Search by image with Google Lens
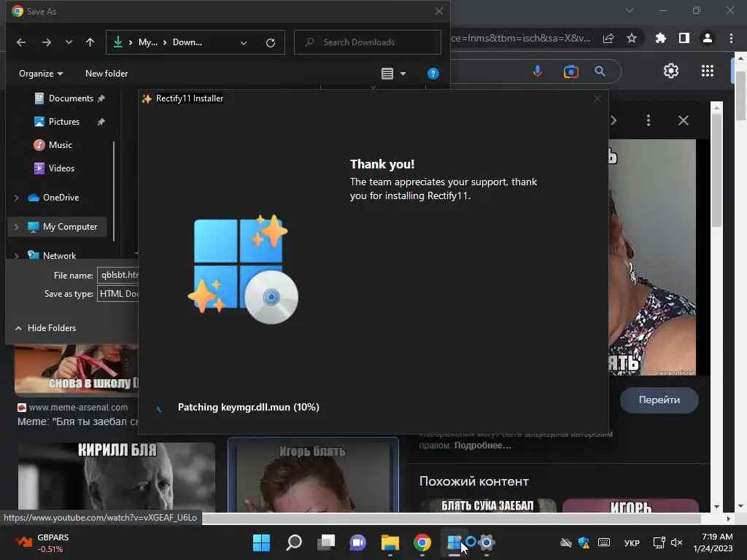Screen dimensions: 747x560 point(570,71)
